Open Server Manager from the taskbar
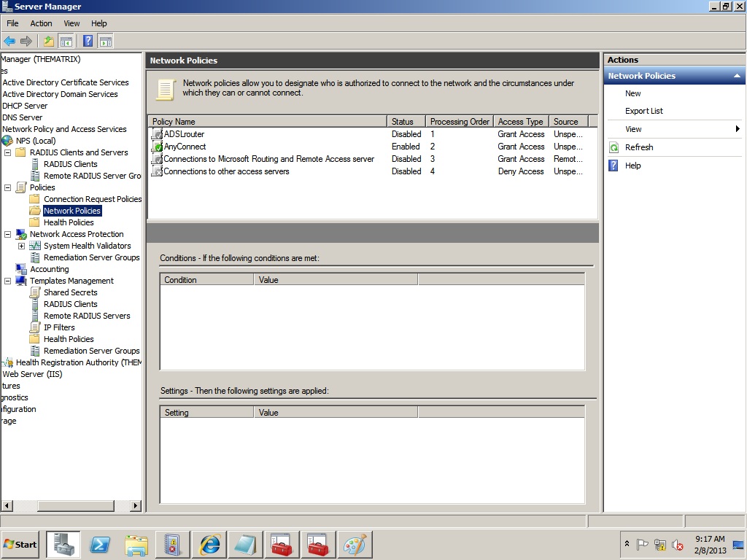This screenshot has width=747, height=560. pyautogui.click(x=63, y=544)
